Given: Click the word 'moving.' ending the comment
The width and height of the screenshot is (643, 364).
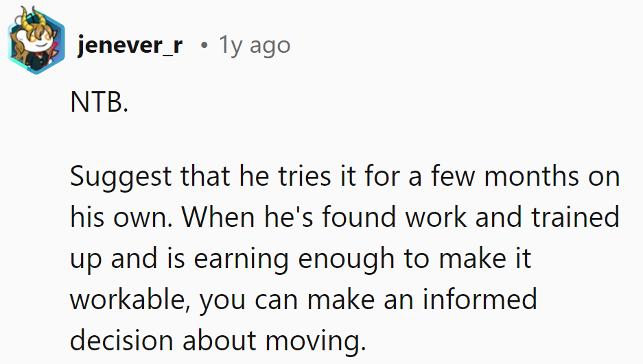Looking at the screenshot, I should point(316,341).
